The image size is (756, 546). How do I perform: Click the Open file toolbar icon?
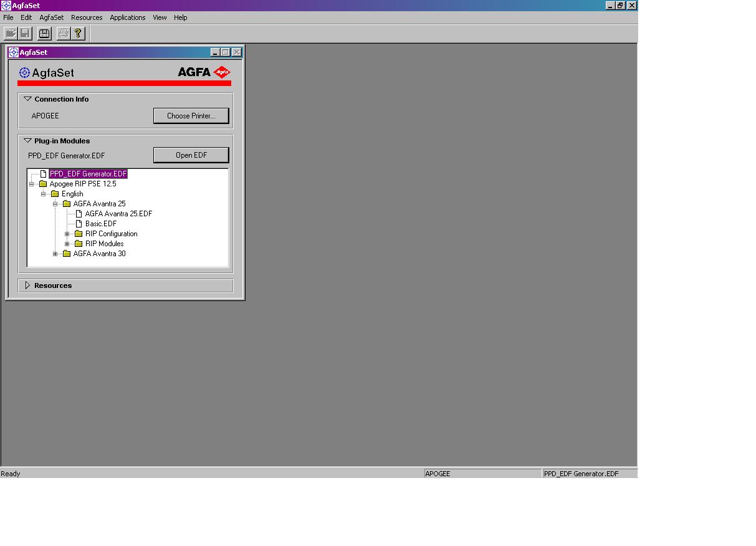point(11,34)
